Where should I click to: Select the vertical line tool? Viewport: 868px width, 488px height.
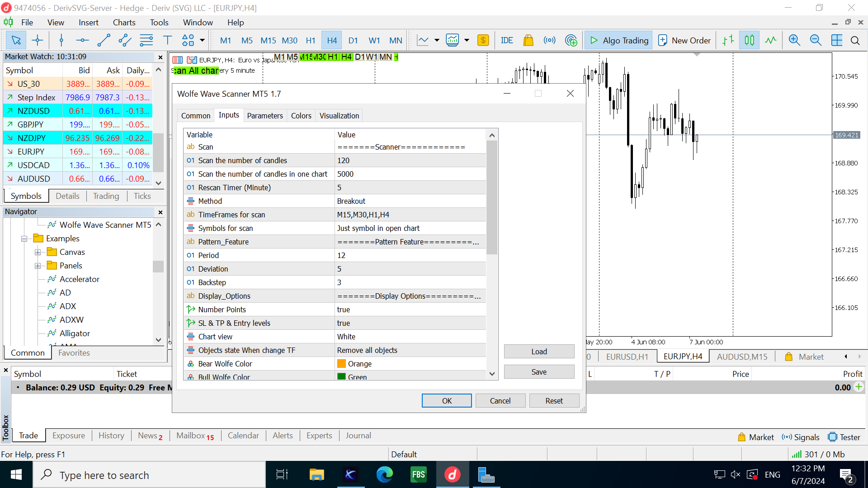pyautogui.click(x=61, y=41)
